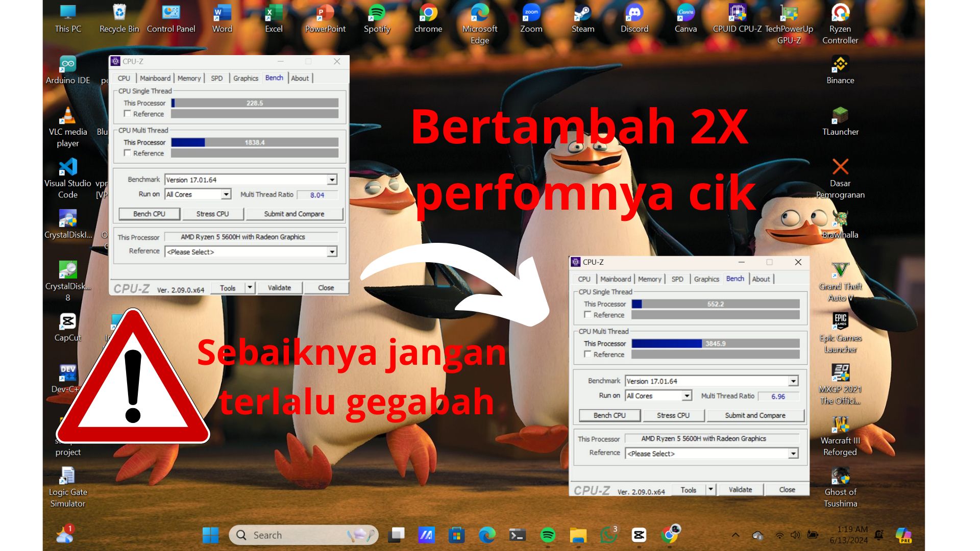Open the Spotify desktop icon

tap(377, 13)
